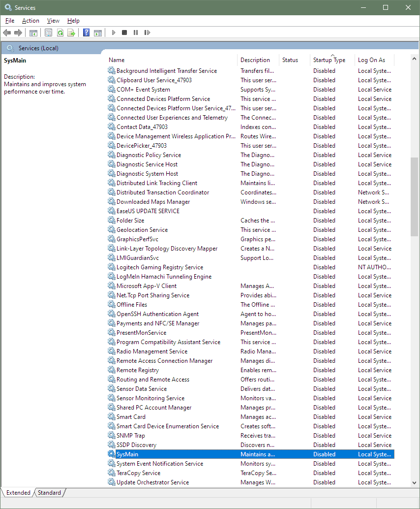Screen dimensions: 420x509
Task: Click the Start Service play icon
Action: pos(114,32)
